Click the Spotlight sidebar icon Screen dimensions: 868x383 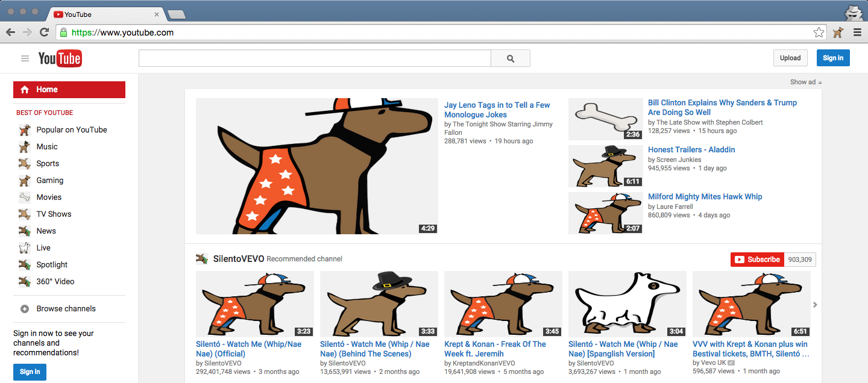[x=25, y=264]
